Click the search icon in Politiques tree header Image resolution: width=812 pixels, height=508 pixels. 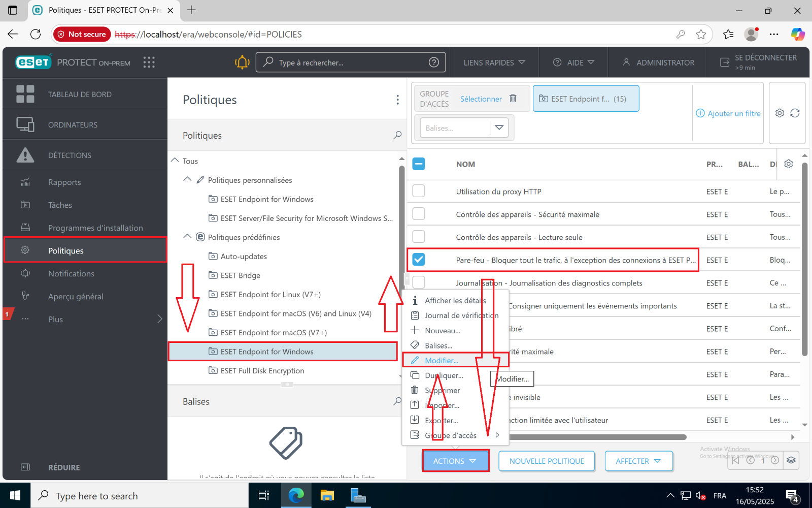point(397,135)
